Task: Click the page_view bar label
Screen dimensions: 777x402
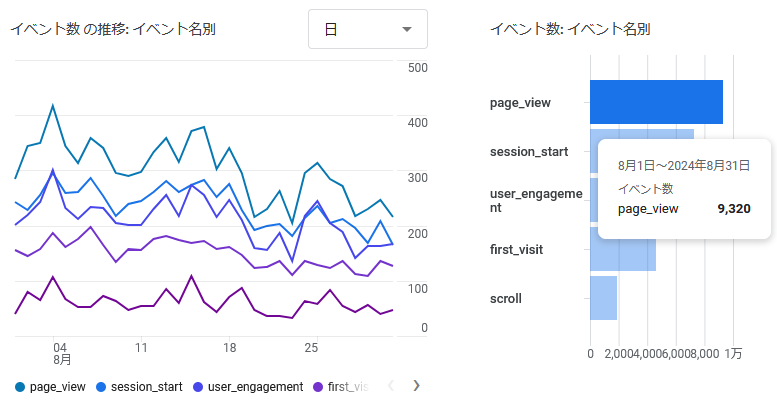Action: tap(520, 103)
